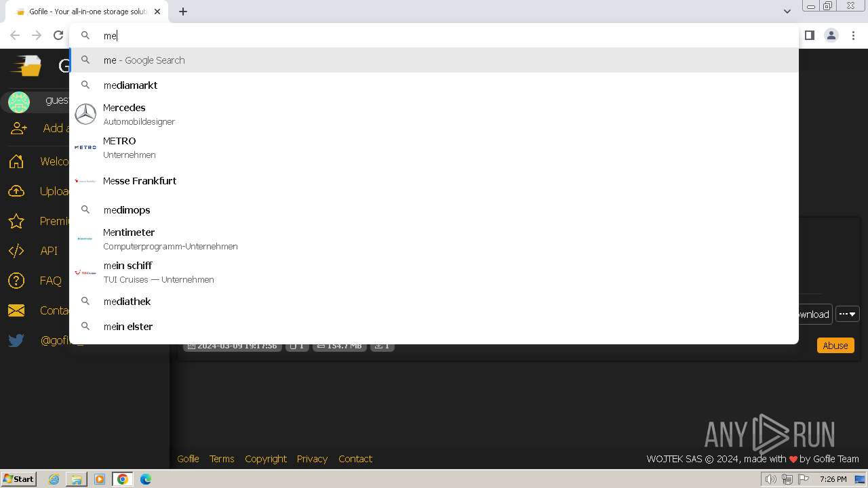This screenshot has height=488, width=868.
Task: Expand the three-dot dropdown beside Download
Action: pos(848,314)
